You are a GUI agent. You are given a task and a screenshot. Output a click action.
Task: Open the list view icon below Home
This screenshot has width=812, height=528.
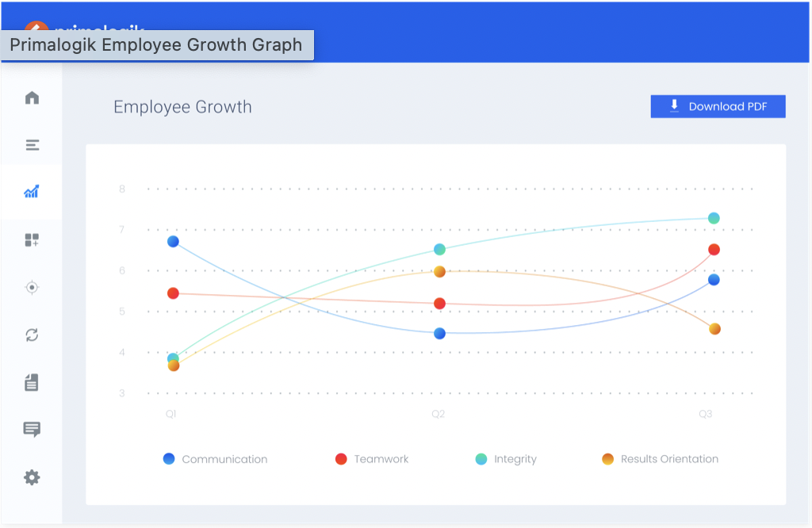pyautogui.click(x=31, y=144)
